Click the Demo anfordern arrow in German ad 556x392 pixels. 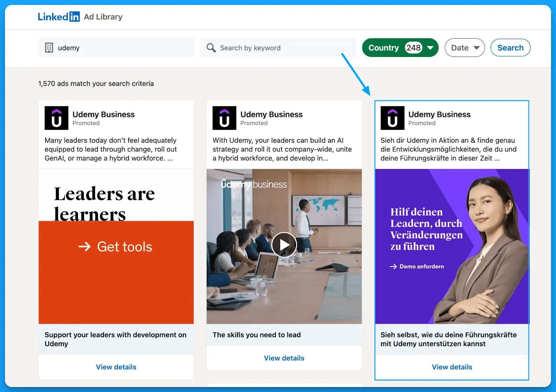point(393,266)
